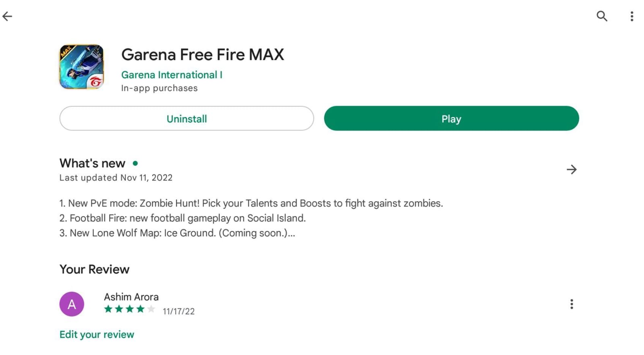Tap Edit your review
The width and height of the screenshot is (644, 355).
pyautogui.click(x=97, y=334)
